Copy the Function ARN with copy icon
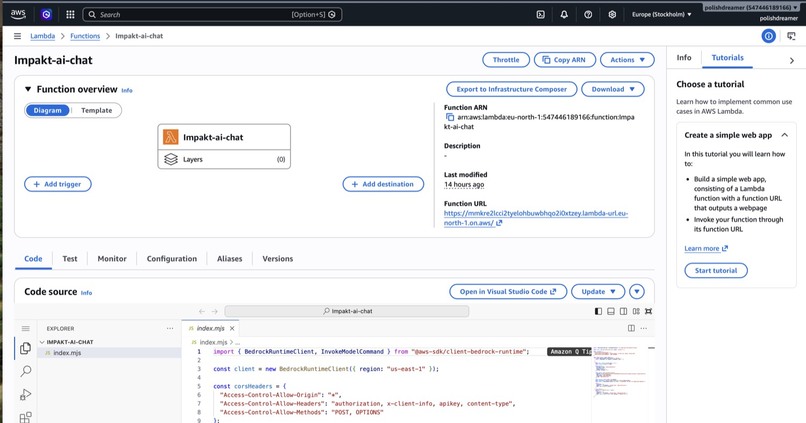Viewport: 806px width, 423px height. pos(450,117)
